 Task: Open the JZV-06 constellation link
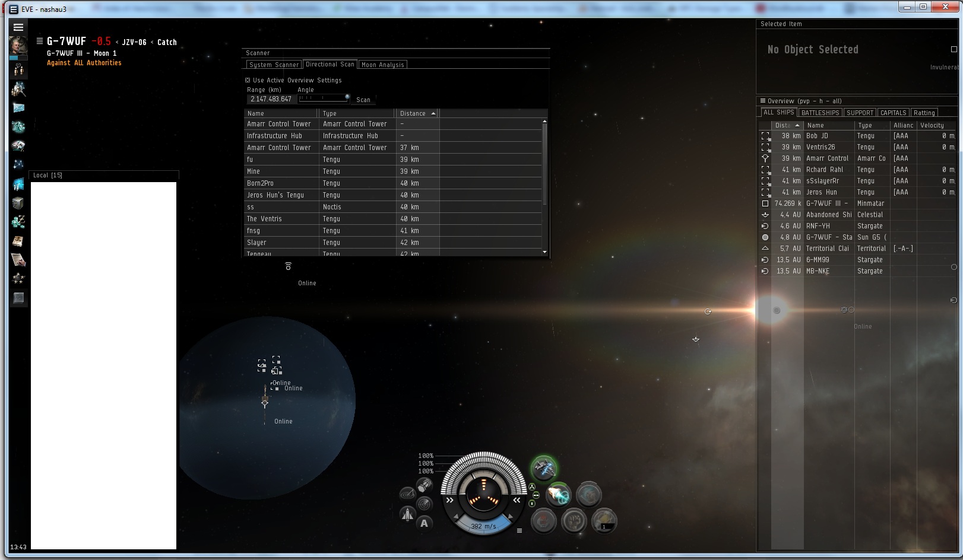tap(134, 42)
